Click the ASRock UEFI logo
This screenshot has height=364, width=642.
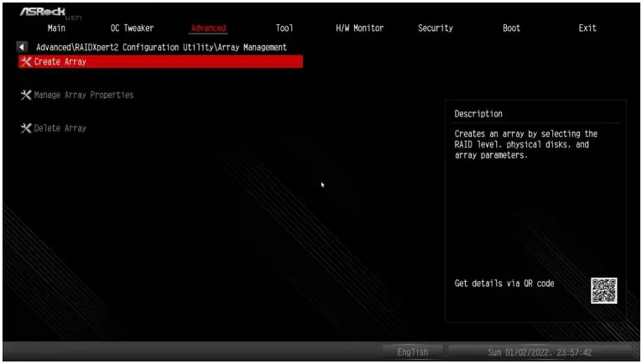50,13
